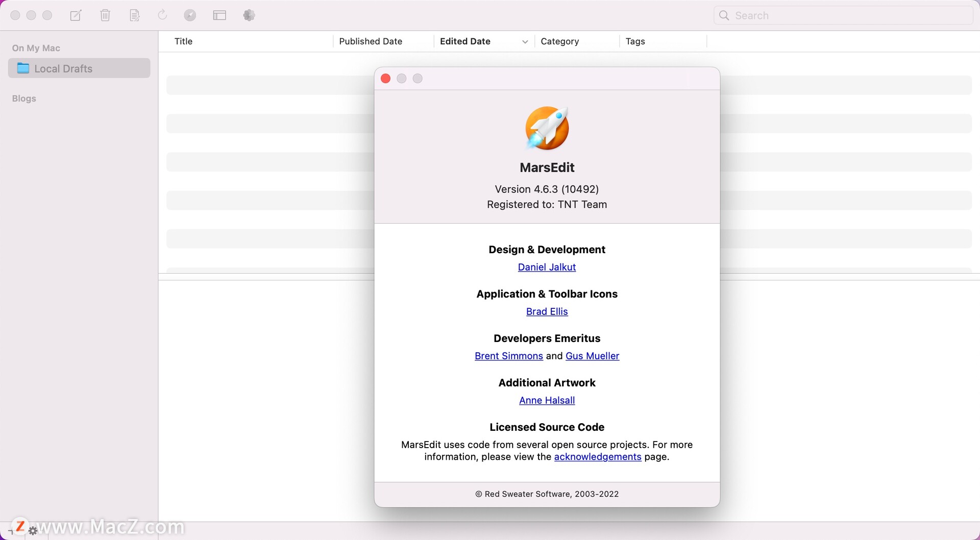Close the MarsEdit About window
Viewport: 980px width, 540px height.
coord(386,79)
